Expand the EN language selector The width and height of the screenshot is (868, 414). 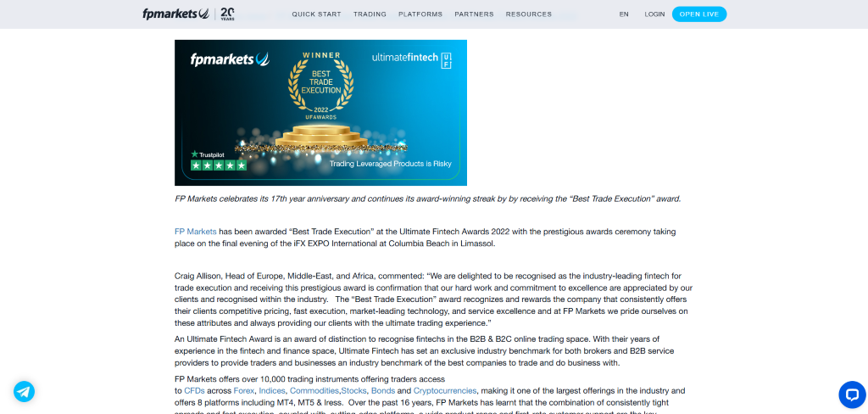(x=624, y=14)
